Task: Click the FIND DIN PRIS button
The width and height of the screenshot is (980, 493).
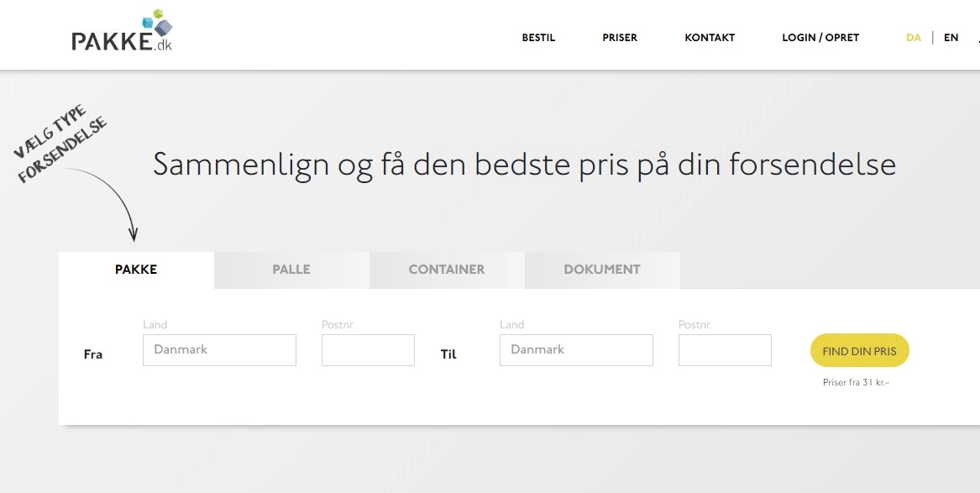Action: [859, 350]
